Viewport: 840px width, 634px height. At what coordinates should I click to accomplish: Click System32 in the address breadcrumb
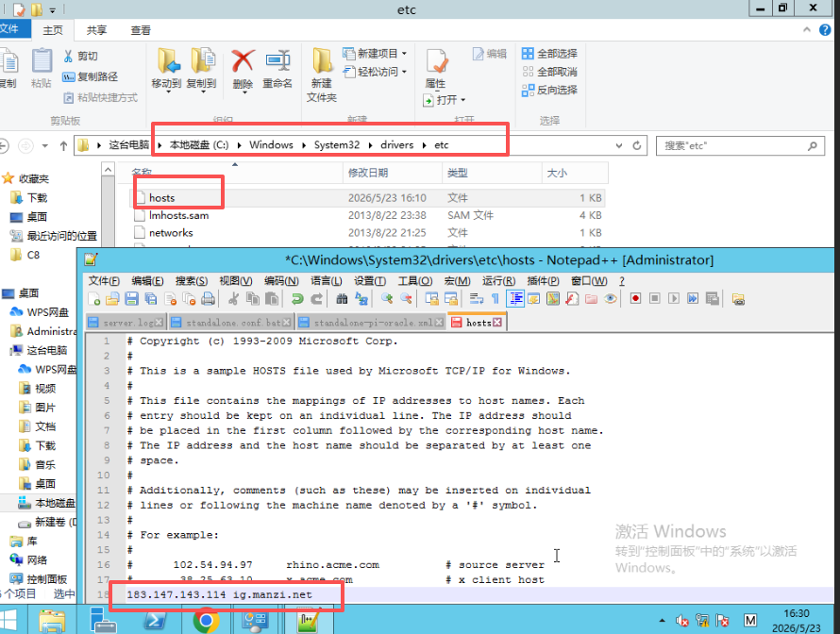pos(337,145)
